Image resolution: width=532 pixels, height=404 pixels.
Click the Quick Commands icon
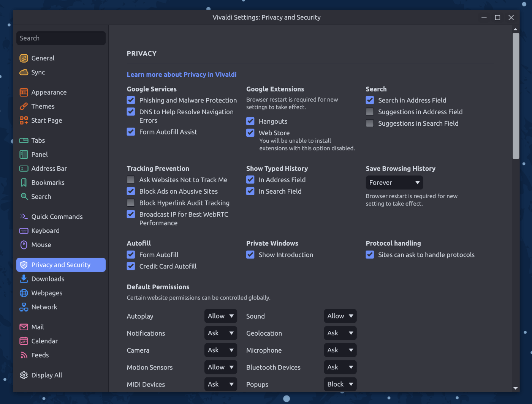[24, 216]
